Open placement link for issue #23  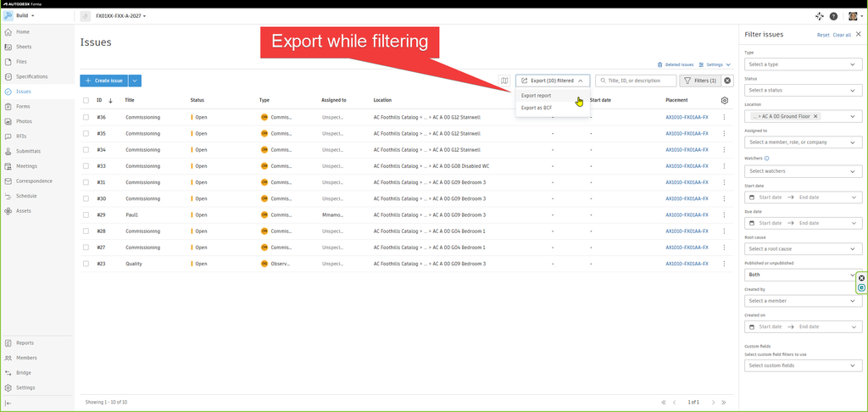click(687, 264)
